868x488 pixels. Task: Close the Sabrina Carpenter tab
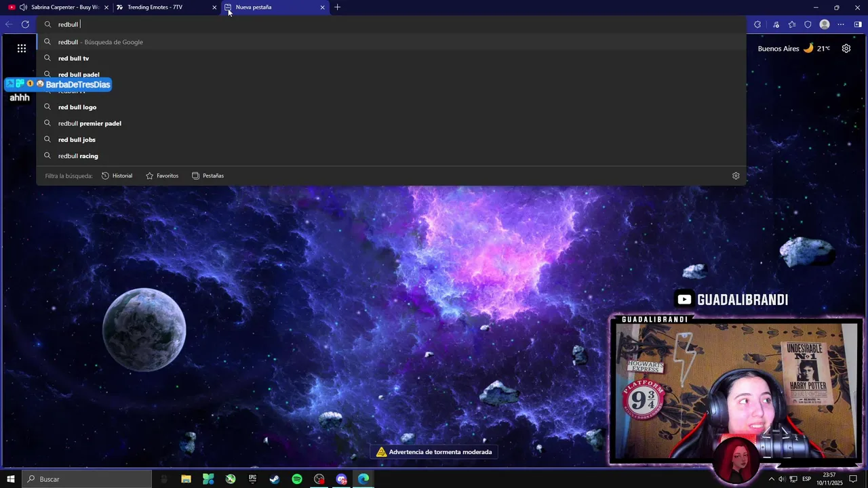(106, 7)
